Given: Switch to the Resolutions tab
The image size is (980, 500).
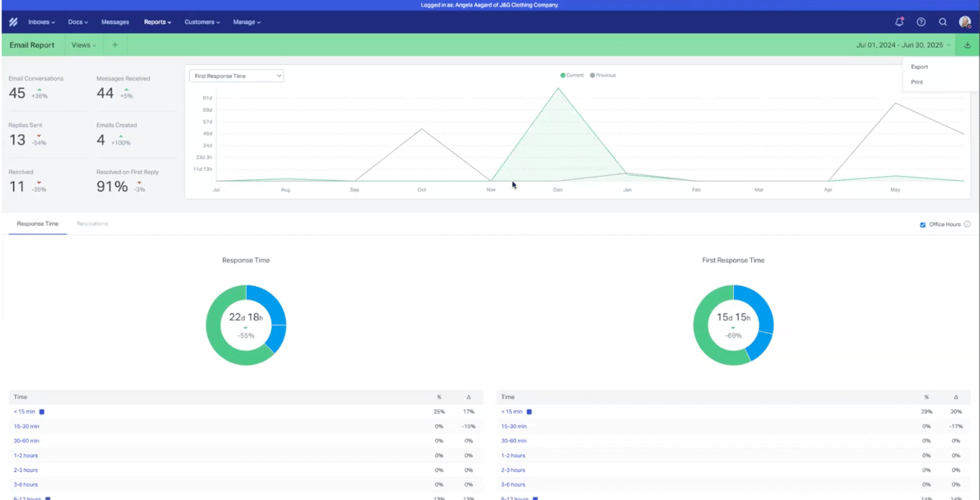Looking at the screenshot, I should [x=93, y=224].
